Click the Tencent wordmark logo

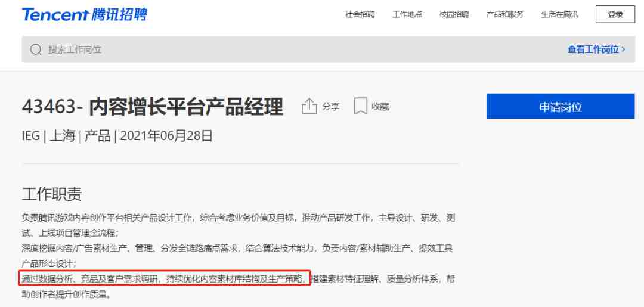point(55,14)
